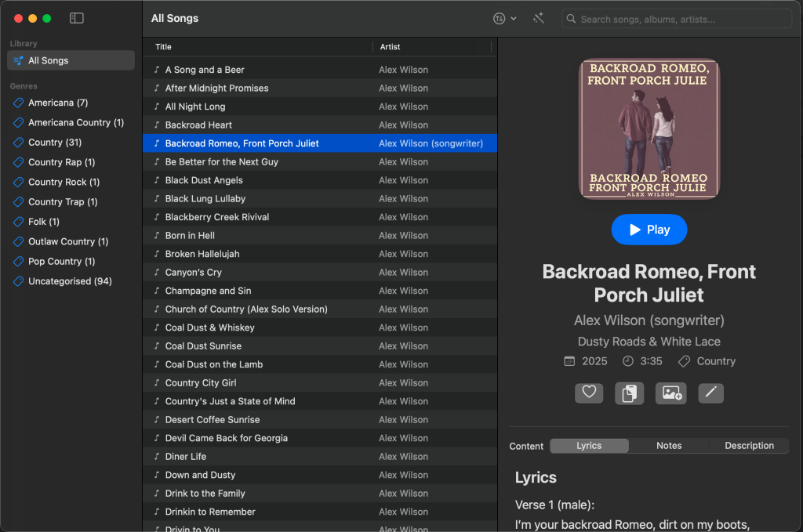Click the Down and Dusty note icon
803x532 pixels.
click(x=157, y=475)
